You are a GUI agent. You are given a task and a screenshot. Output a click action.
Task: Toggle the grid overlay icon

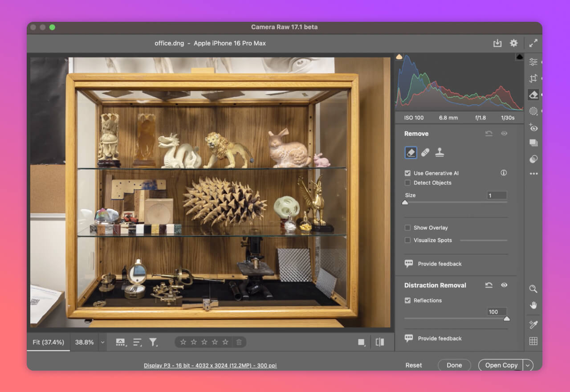(533, 341)
